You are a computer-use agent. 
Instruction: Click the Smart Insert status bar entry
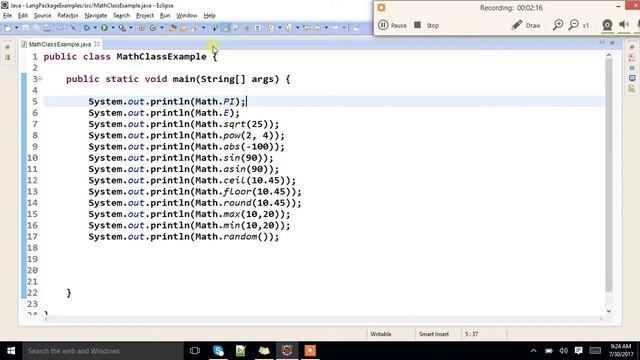pyautogui.click(x=433, y=334)
